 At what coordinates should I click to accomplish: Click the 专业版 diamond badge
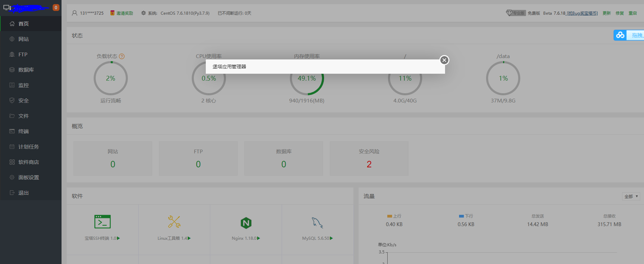point(516,13)
